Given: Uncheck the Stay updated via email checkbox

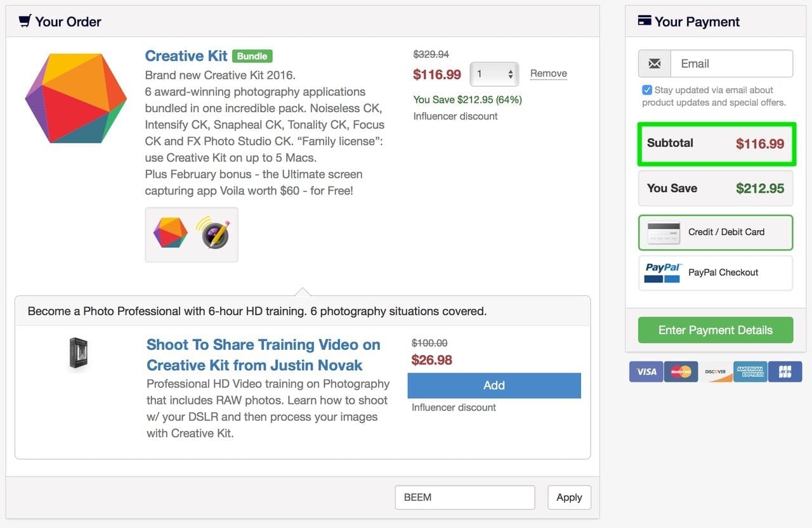Looking at the screenshot, I should (647, 90).
